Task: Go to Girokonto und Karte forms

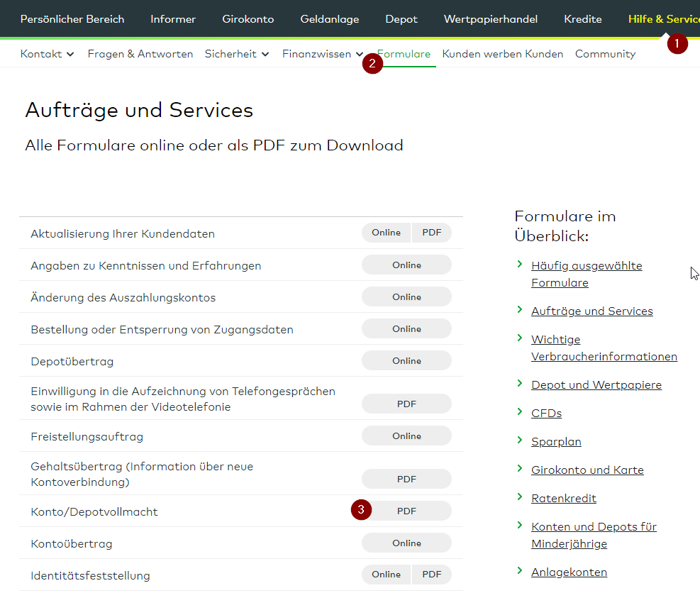Action: [x=587, y=470]
